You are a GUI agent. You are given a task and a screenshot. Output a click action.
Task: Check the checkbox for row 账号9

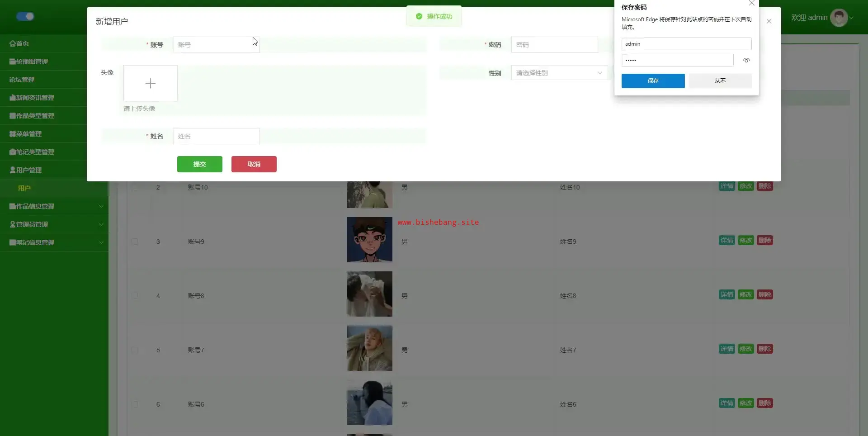[135, 242]
